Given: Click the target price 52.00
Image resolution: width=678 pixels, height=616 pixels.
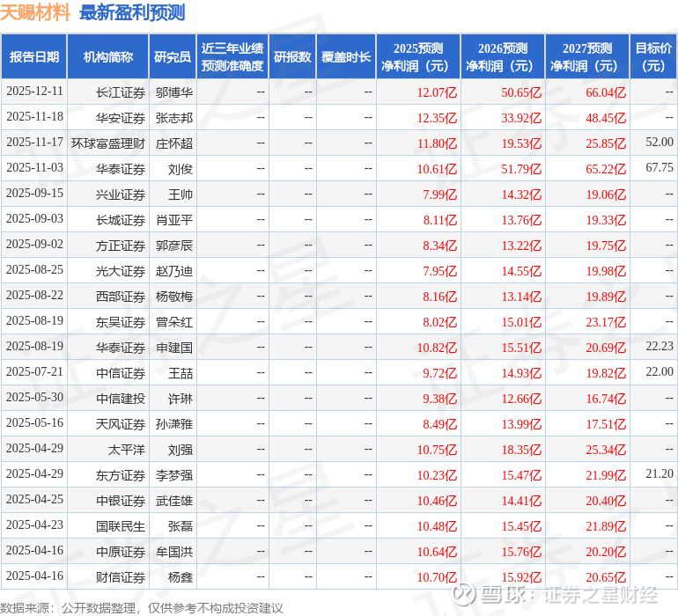Looking at the screenshot, I should point(660,143).
